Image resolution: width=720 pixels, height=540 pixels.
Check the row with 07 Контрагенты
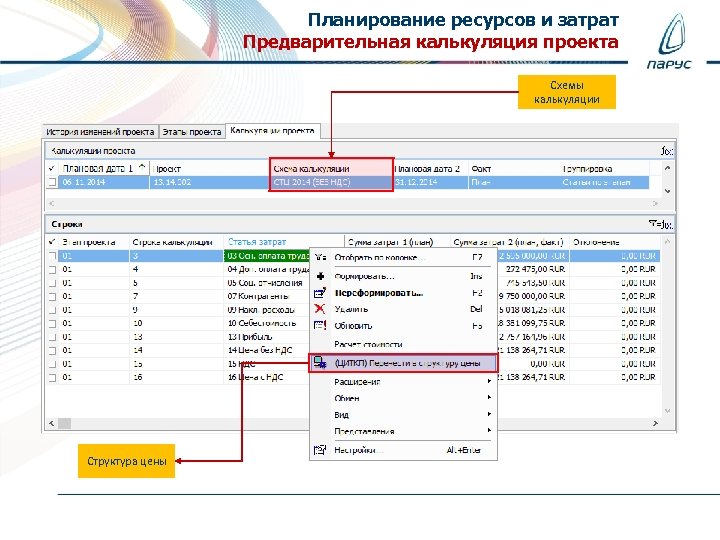tap(52, 297)
